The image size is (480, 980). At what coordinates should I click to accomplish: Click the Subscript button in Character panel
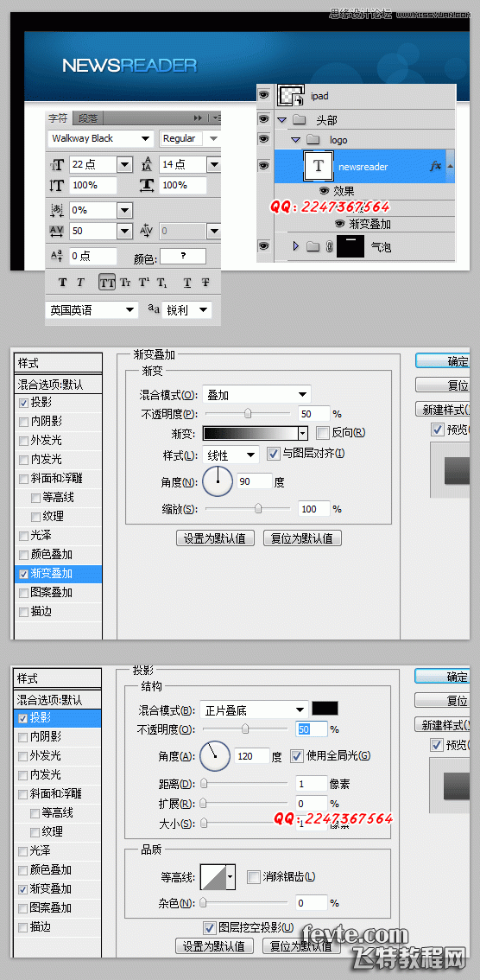(x=161, y=283)
